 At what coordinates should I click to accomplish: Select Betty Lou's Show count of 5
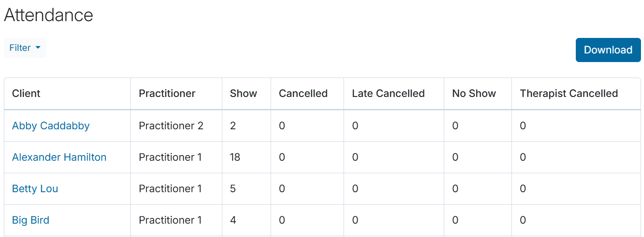(233, 189)
